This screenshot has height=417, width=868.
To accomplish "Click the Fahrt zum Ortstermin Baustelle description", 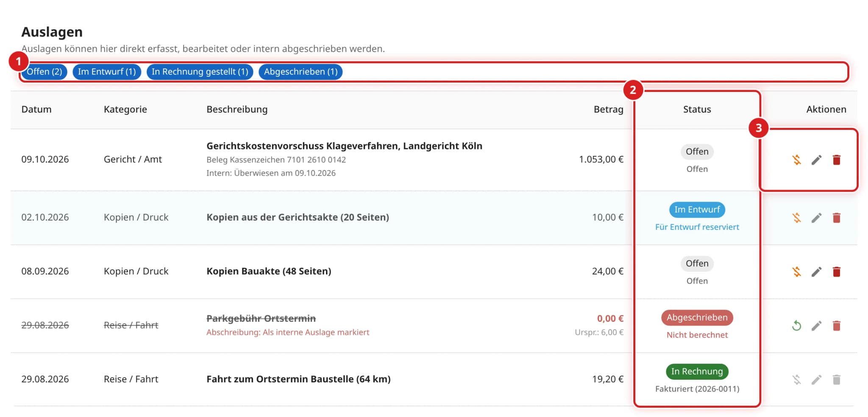I will [298, 379].
